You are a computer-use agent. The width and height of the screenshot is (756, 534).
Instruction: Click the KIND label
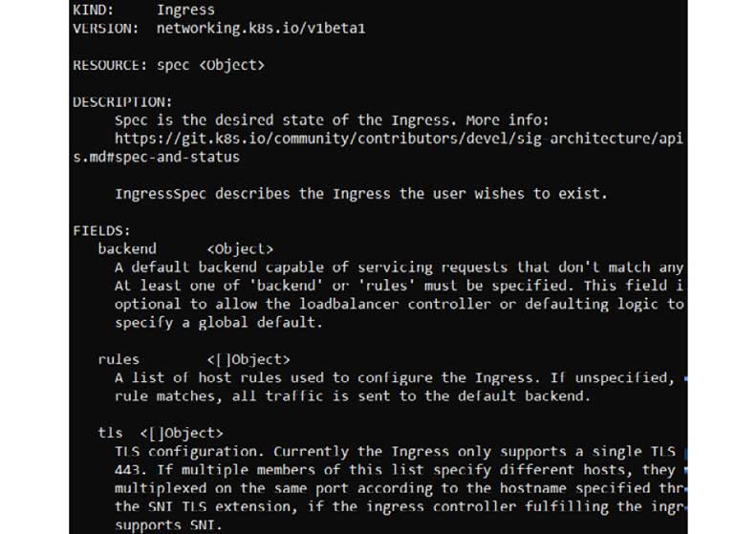tap(92, 11)
